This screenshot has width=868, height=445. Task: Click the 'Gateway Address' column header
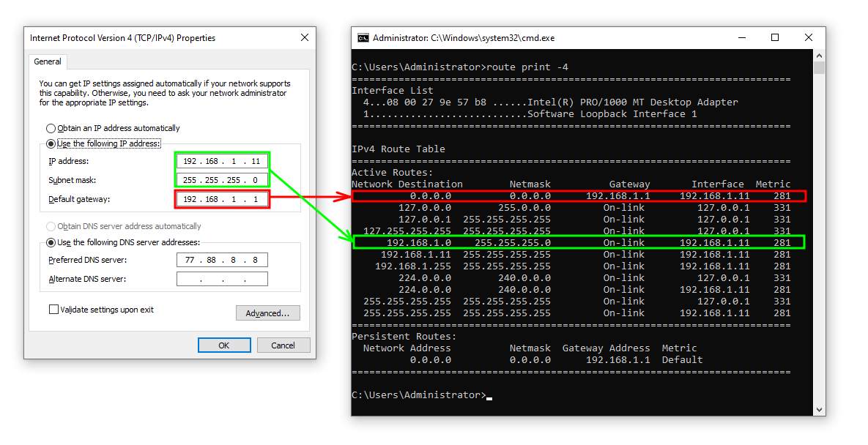click(x=607, y=348)
